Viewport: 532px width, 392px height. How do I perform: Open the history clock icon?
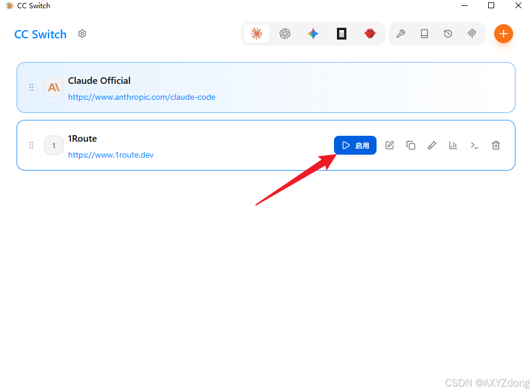pyautogui.click(x=448, y=34)
